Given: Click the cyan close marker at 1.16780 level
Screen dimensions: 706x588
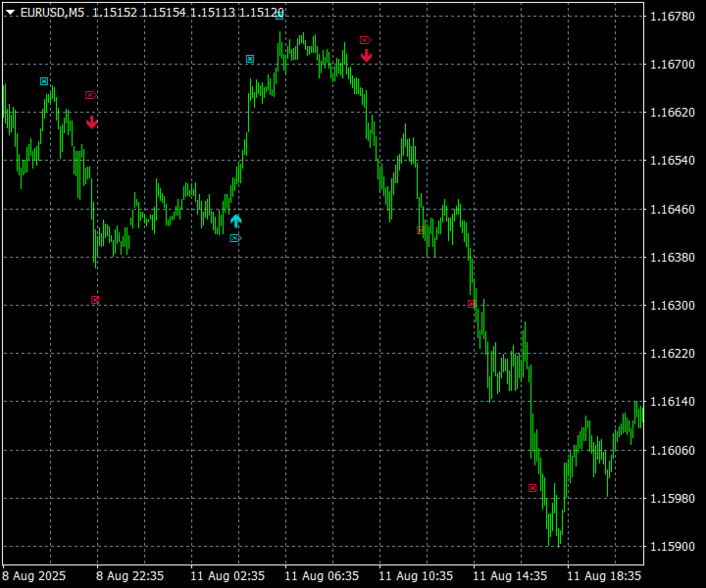Looking at the screenshot, I should [x=279, y=16].
